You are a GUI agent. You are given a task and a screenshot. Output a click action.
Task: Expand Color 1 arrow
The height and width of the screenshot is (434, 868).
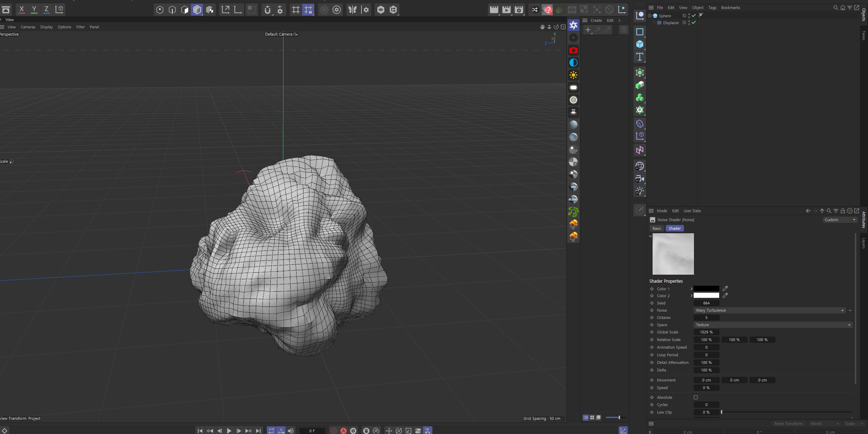pyautogui.click(x=691, y=289)
